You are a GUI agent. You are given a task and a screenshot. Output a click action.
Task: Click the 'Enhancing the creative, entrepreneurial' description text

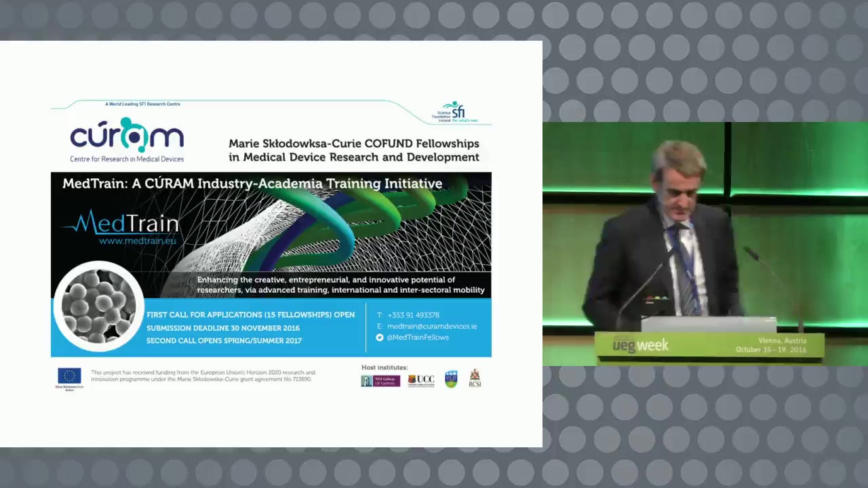(340, 285)
